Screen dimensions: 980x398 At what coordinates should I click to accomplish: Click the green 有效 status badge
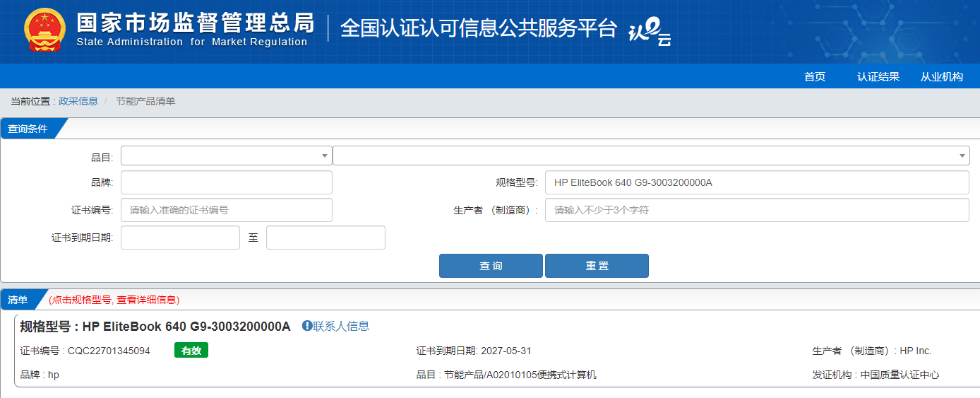[x=191, y=350]
